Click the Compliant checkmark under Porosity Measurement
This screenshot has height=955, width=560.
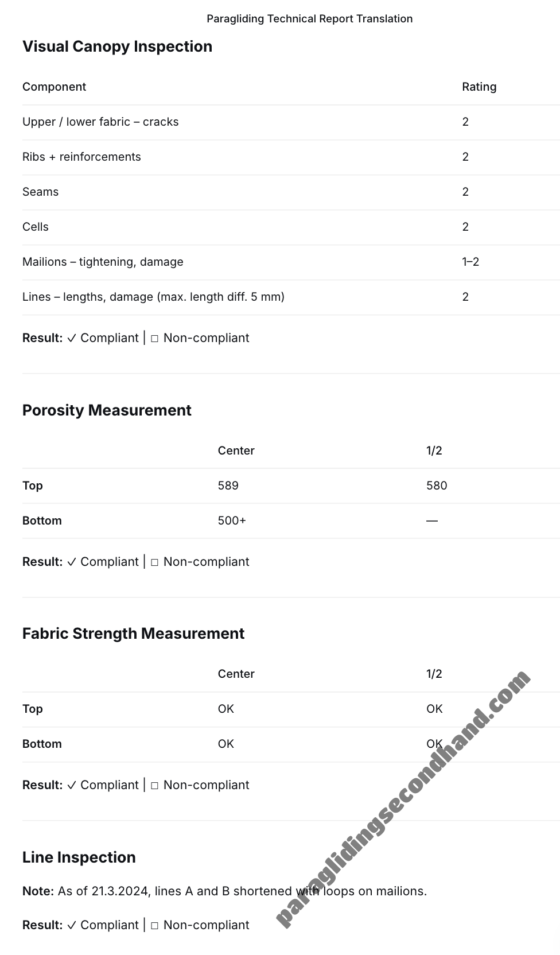(72, 562)
